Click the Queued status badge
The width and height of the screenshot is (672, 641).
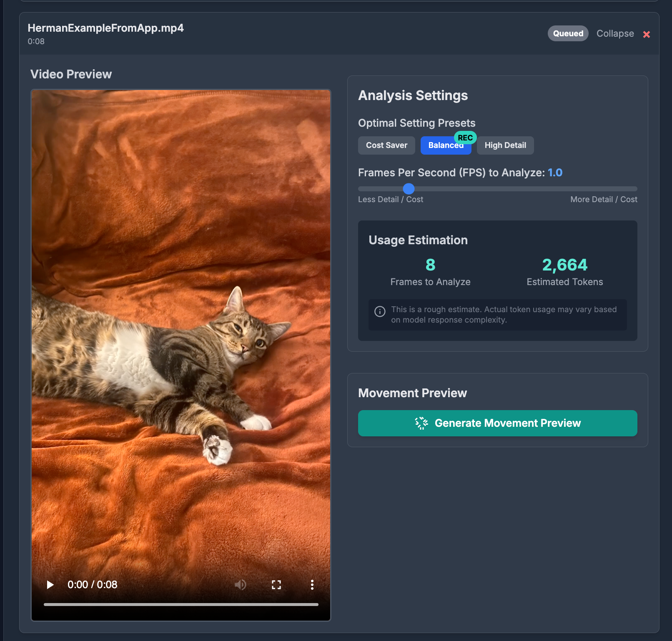click(568, 34)
